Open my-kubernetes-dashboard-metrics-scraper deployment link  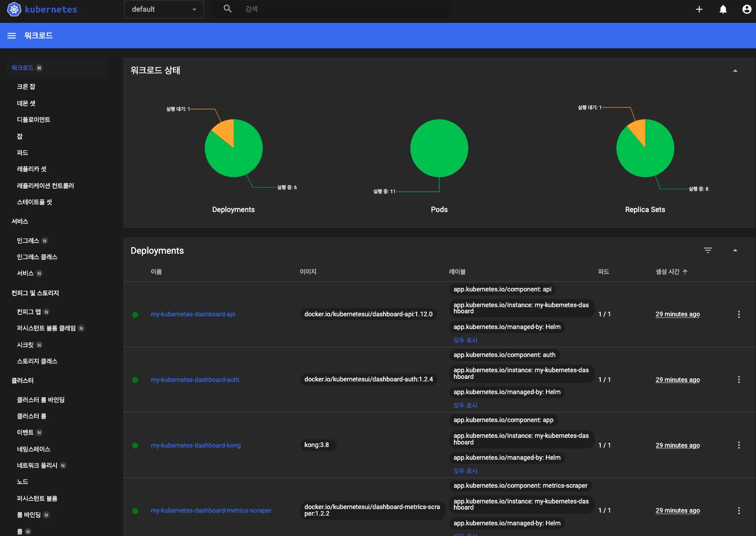point(211,511)
